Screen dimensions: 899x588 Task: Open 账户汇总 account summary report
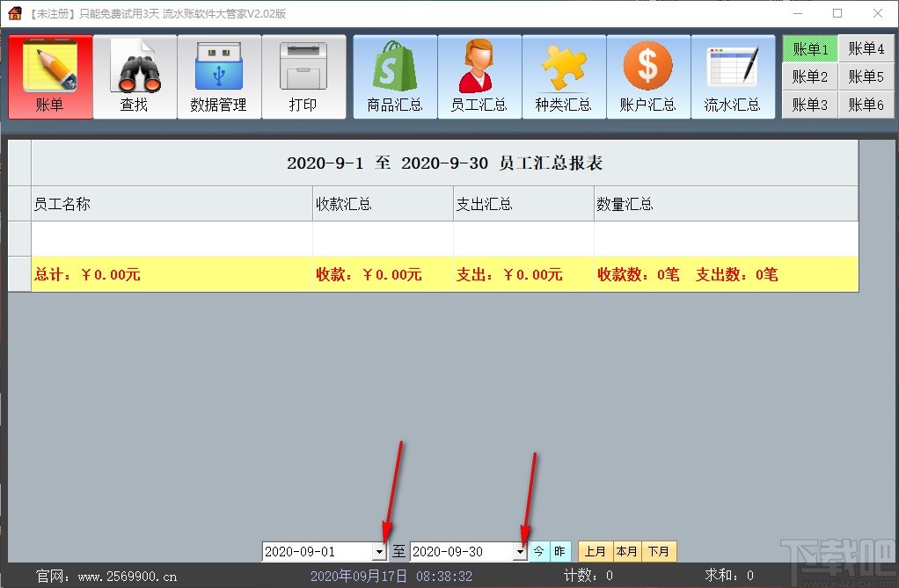[x=648, y=76]
